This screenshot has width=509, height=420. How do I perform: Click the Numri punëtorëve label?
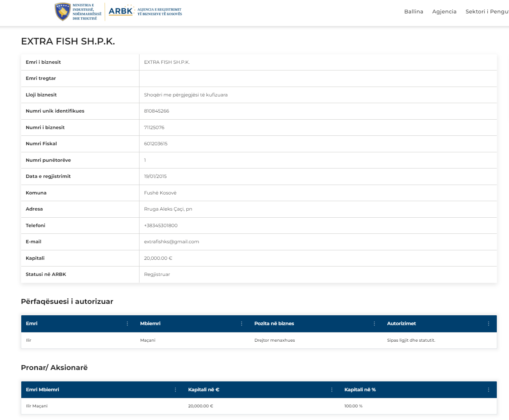pos(48,160)
